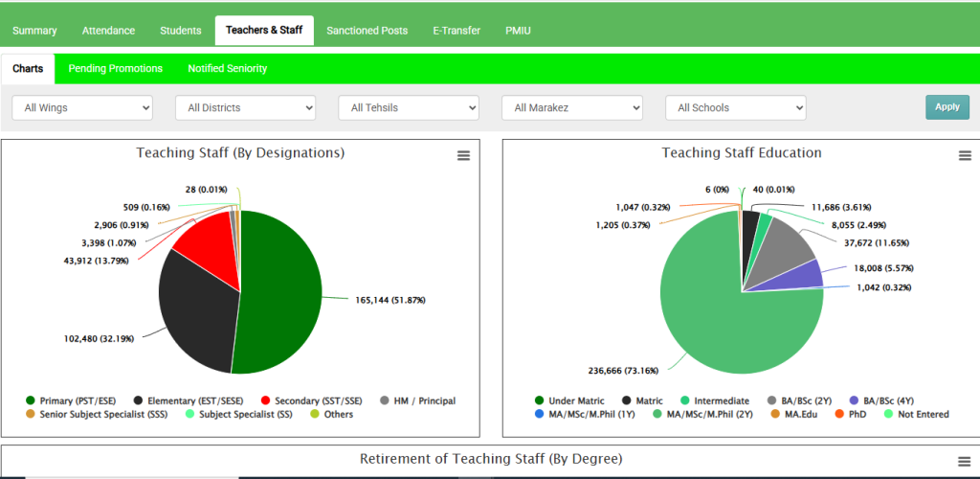Open Teaching Staff Designations chart hamburger menu
Viewport: 980px width, 479px height.
[463, 156]
